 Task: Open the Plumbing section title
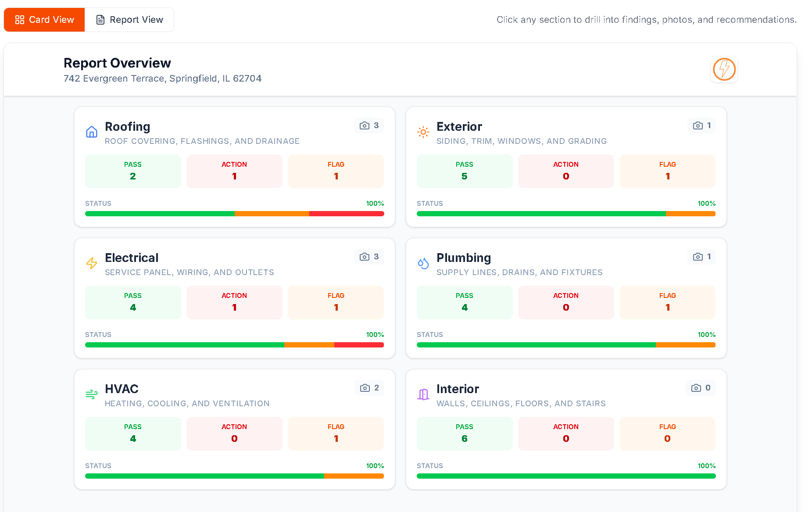pyautogui.click(x=464, y=258)
